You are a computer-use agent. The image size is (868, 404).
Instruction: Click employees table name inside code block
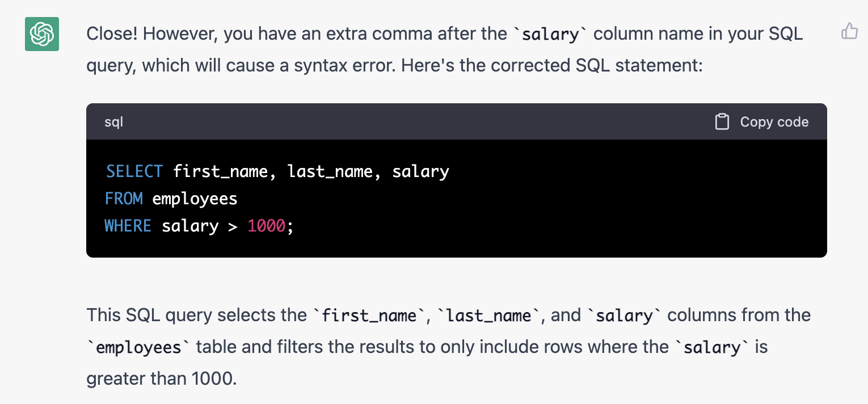pyautogui.click(x=195, y=199)
